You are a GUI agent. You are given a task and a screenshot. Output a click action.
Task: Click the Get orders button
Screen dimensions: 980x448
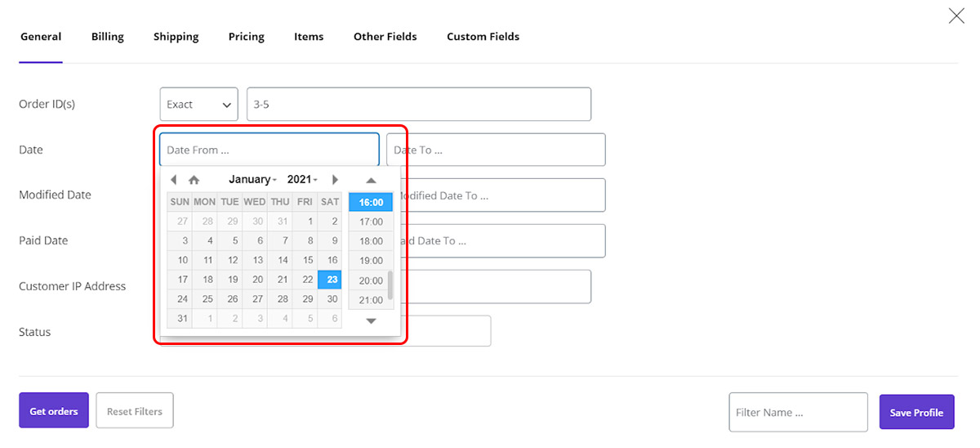(x=54, y=411)
